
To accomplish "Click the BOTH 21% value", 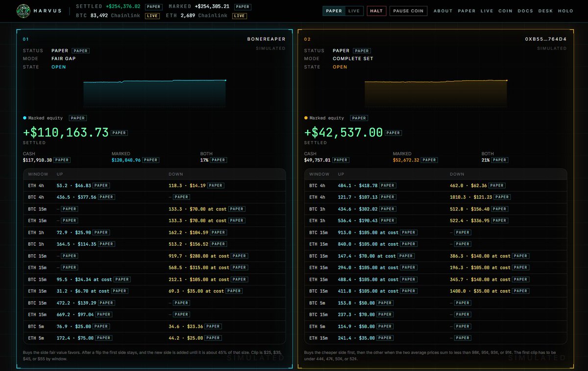I will point(486,160).
